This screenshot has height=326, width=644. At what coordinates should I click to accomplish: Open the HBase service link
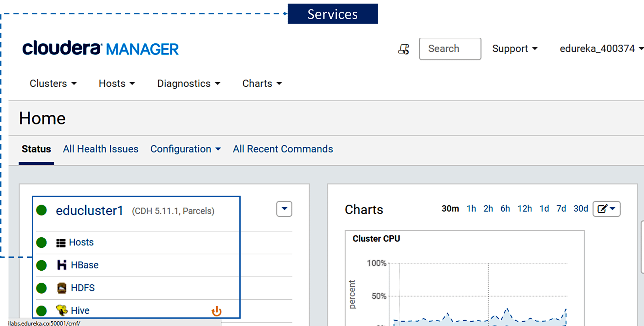pyautogui.click(x=85, y=265)
